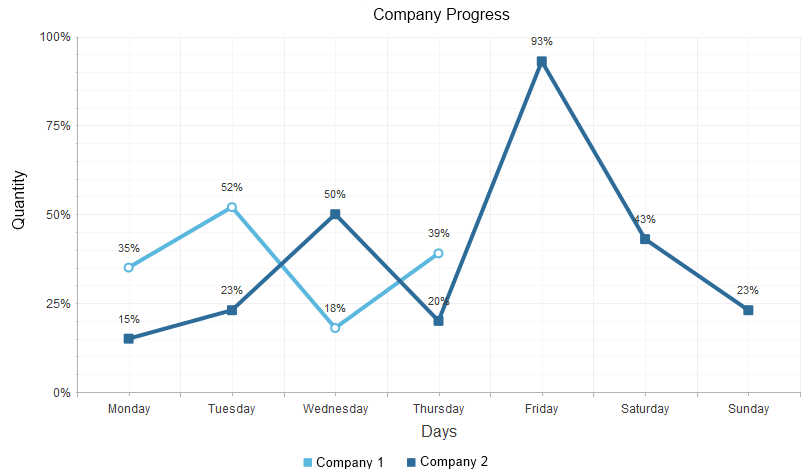Click Company 2 Monday 15% square marker
Screen dimensions: 809x469
[129, 339]
